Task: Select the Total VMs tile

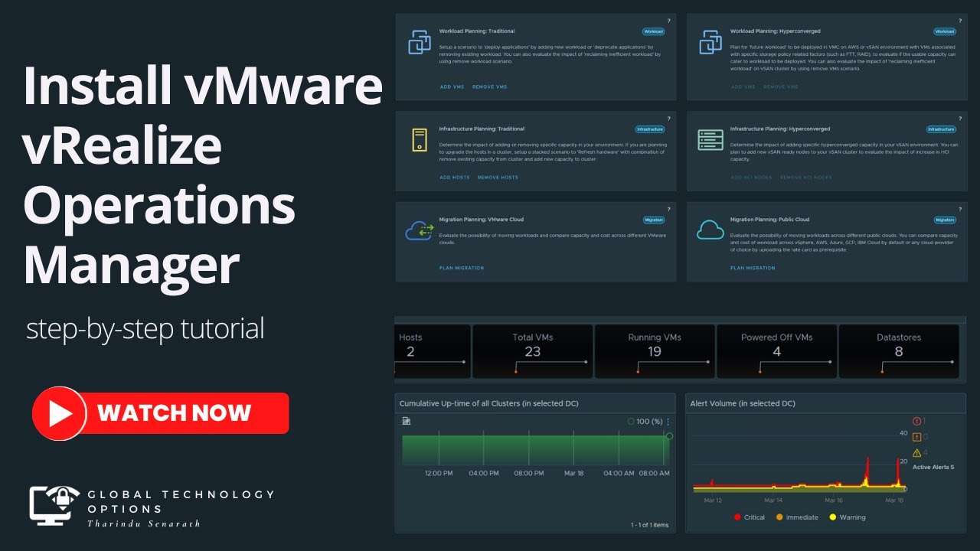Action: (533, 351)
